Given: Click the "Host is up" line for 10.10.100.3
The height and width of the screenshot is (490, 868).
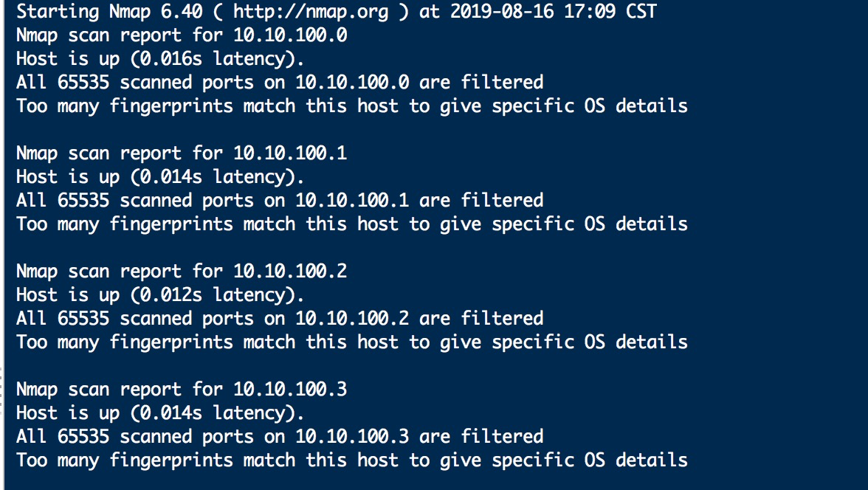Looking at the screenshot, I should [160, 413].
